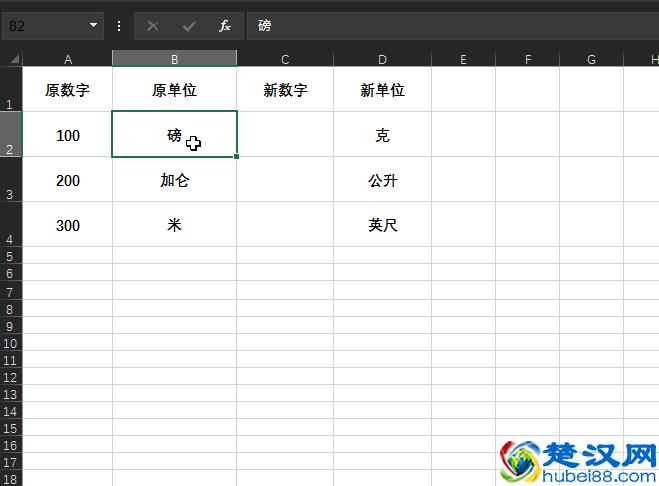Select column C header
The width and height of the screenshot is (659, 486).
pos(285,59)
